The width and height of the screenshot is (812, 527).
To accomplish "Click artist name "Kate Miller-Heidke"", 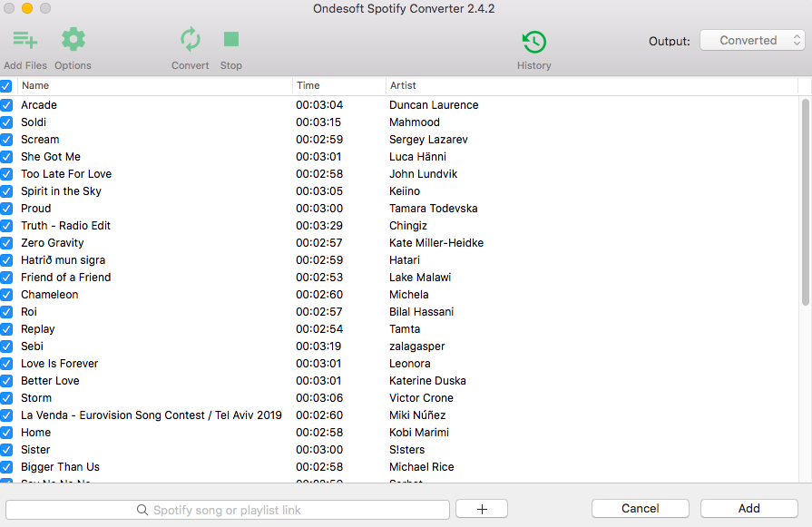I will [x=436, y=243].
